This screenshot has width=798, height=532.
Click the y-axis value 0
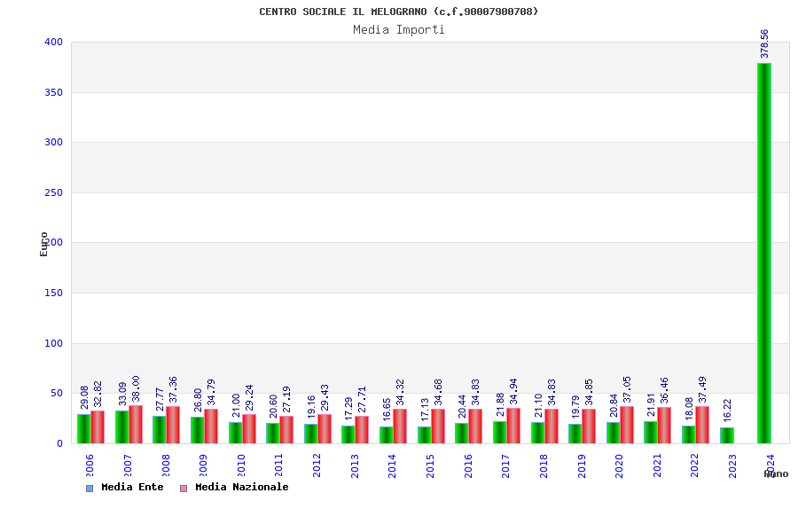pos(59,443)
